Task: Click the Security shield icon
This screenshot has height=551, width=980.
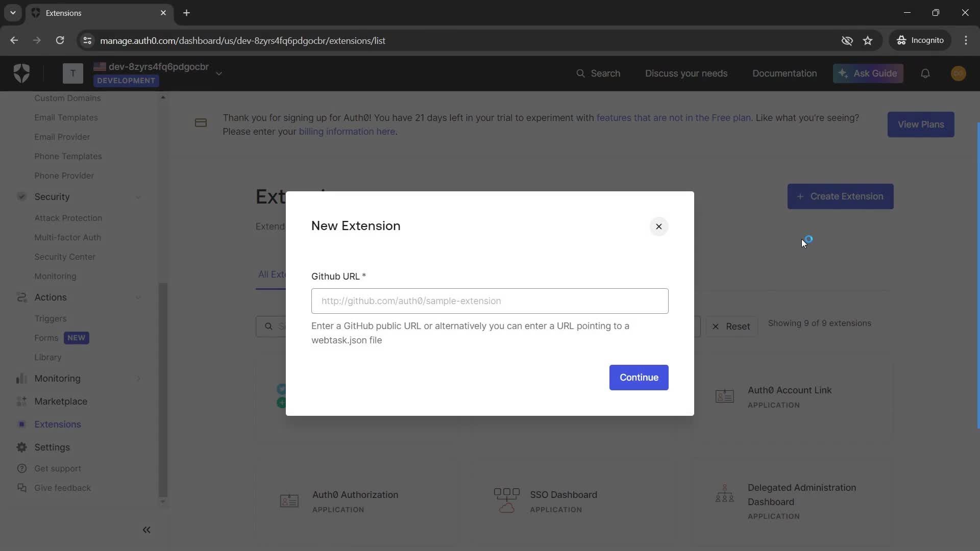Action: (21, 196)
